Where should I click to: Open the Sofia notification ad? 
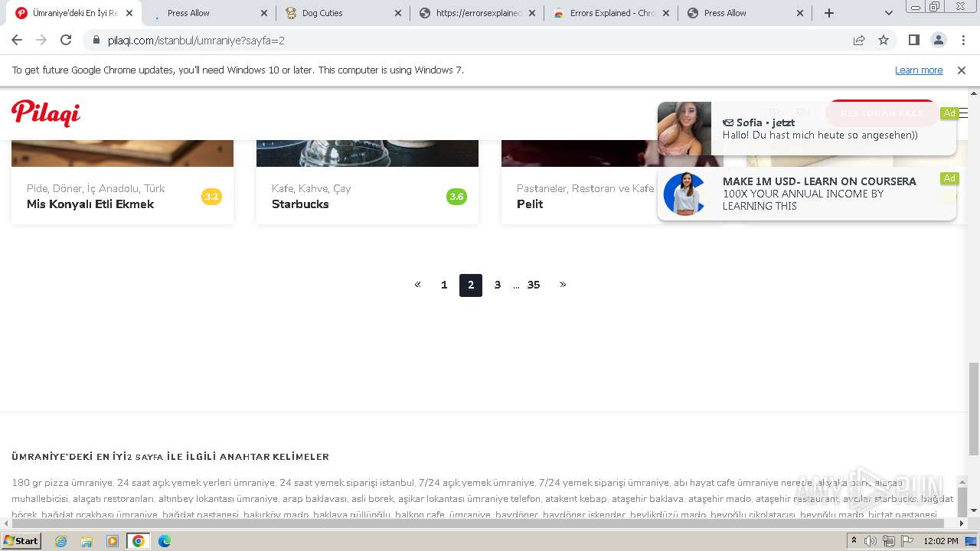tap(806, 129)
